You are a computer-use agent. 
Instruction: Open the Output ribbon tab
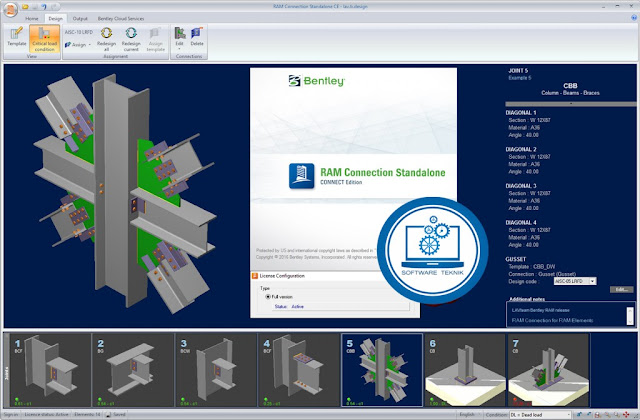click(80, 19)
